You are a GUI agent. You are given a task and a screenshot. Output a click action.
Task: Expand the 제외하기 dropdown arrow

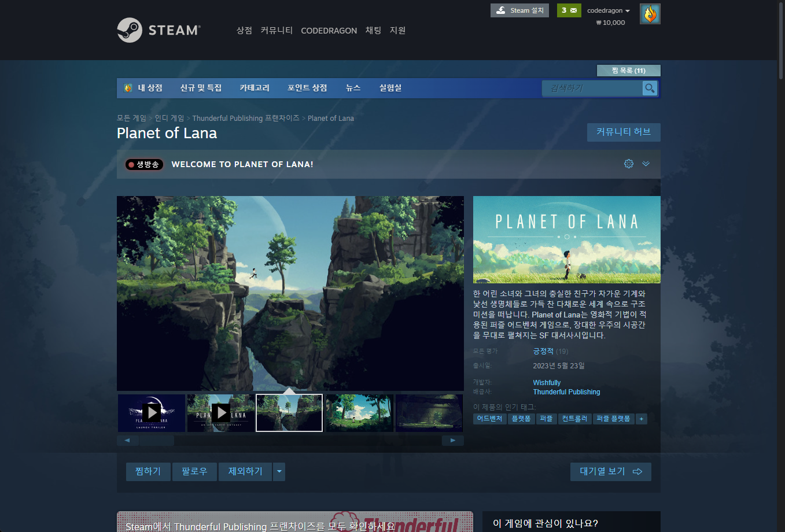[279, 471]
